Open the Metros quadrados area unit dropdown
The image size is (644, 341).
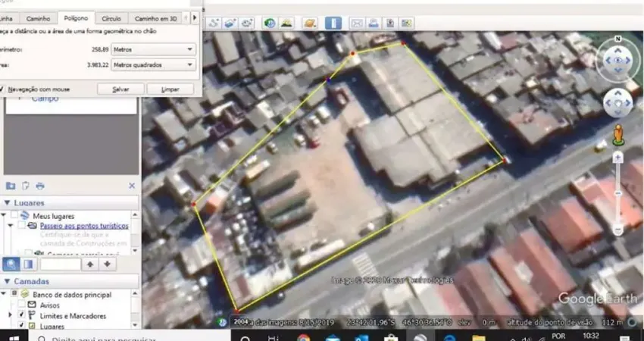153,65
